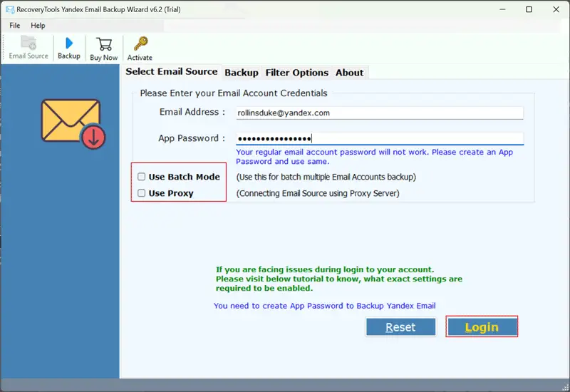This screenshot has width=570, height=392.
Task: Go to the About tab
Action: click(349, 73)
